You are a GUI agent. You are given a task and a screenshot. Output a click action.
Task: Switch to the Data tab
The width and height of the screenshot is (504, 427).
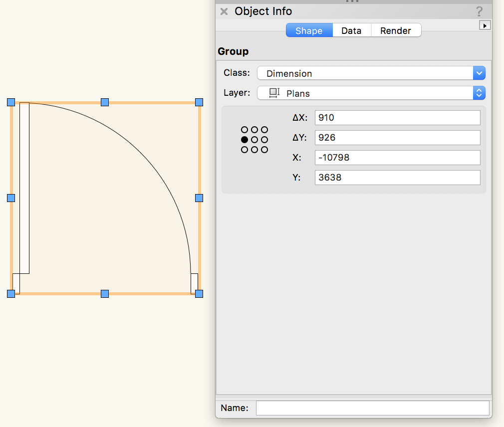point(351,30)
